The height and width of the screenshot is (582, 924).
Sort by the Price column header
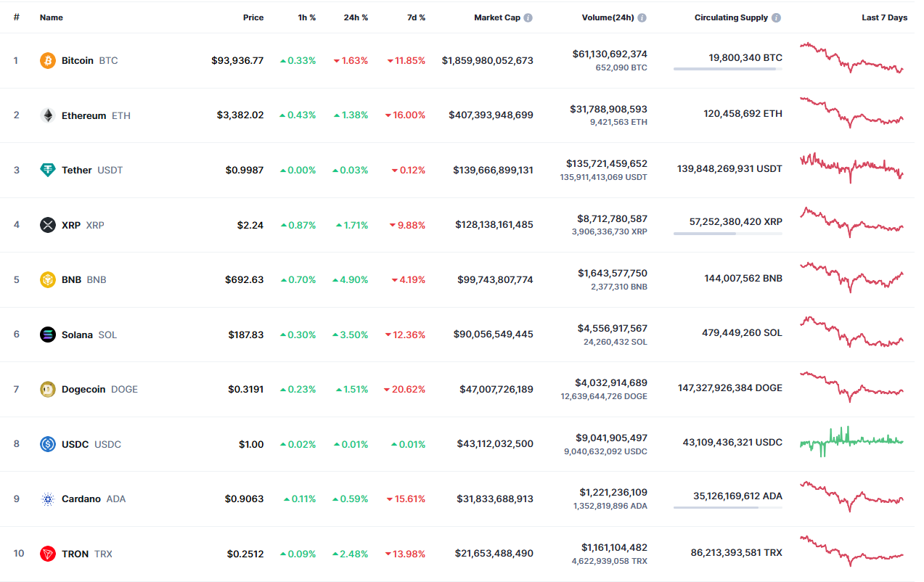[253, 17]
